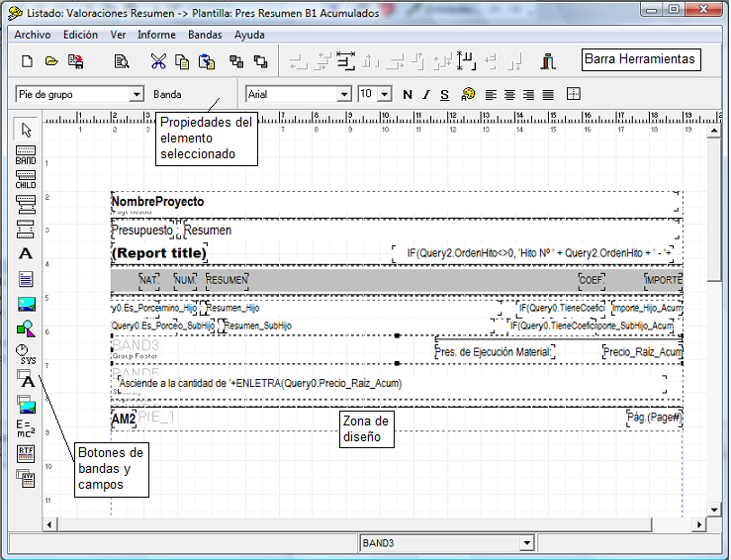Viewport: 731px width, 560px height.
Task: Open the Bandas menu
Action: [205, 35]
